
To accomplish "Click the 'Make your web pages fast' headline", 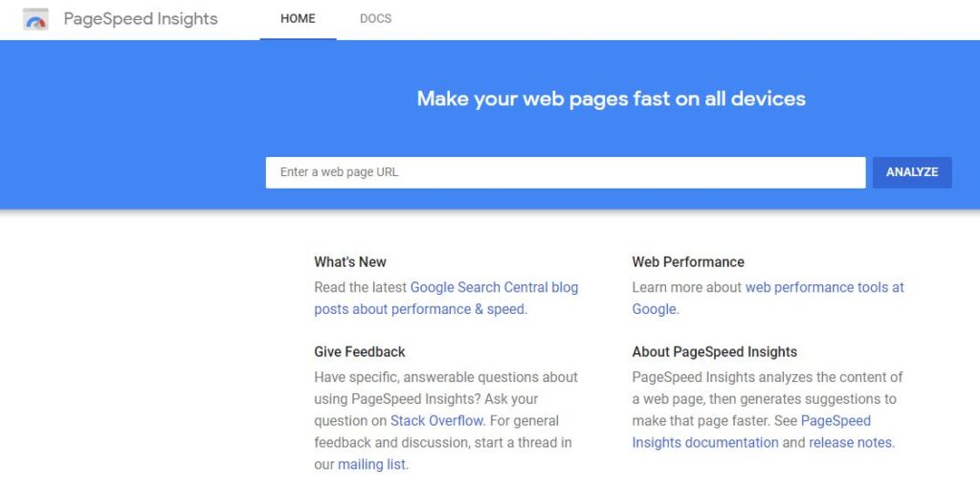I will [611, 99].
